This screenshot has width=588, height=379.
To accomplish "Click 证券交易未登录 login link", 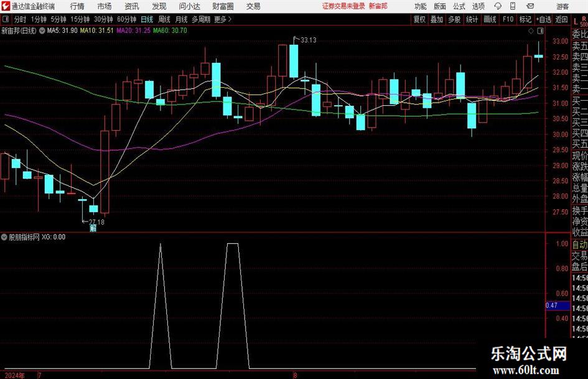I will (x=343, y=6).
